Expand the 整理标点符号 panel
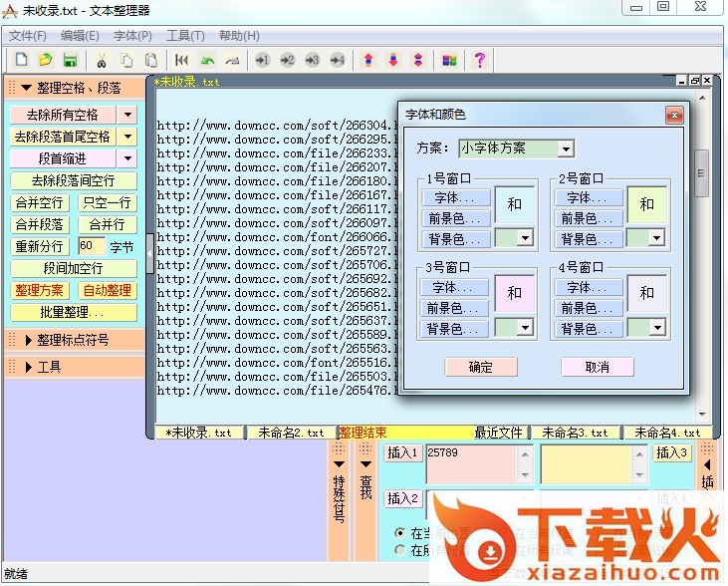This screenshot has height=586, width=728. click(74, 340)
